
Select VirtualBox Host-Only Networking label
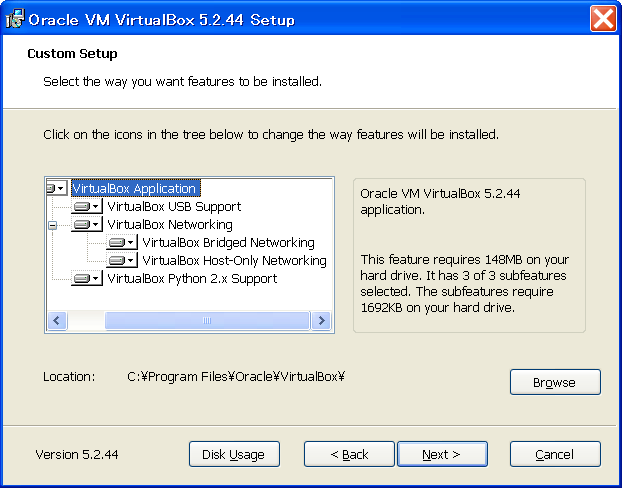coord(234,261)
